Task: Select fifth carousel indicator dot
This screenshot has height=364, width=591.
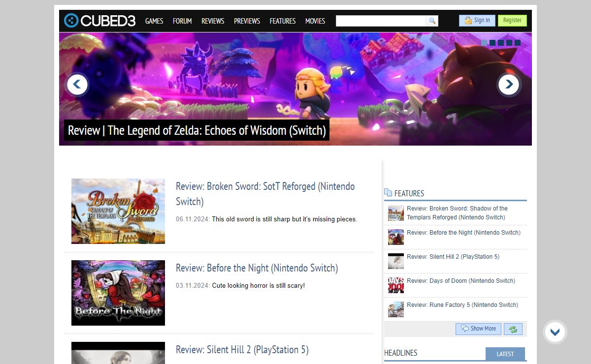Action: (518, 43)
